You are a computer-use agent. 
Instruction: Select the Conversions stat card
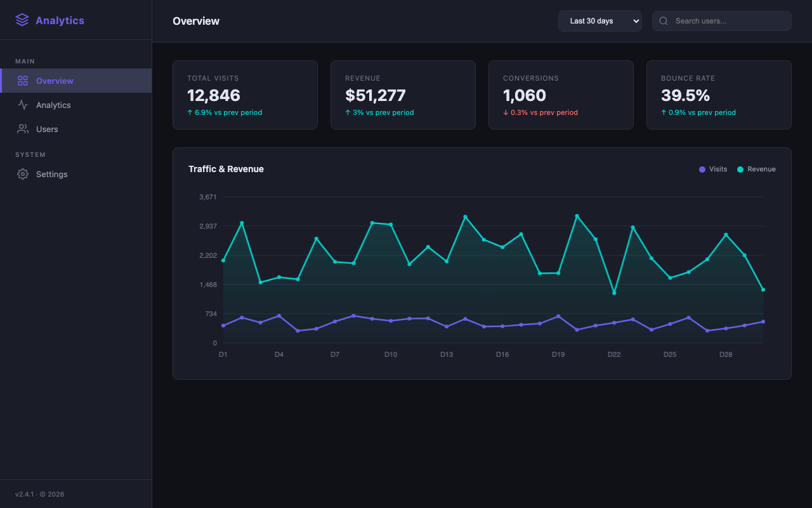tap(561, 95)
